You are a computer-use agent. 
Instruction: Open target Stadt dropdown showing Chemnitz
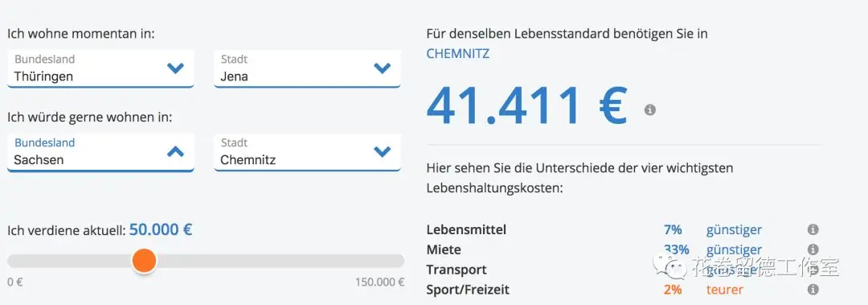point(307,152)
